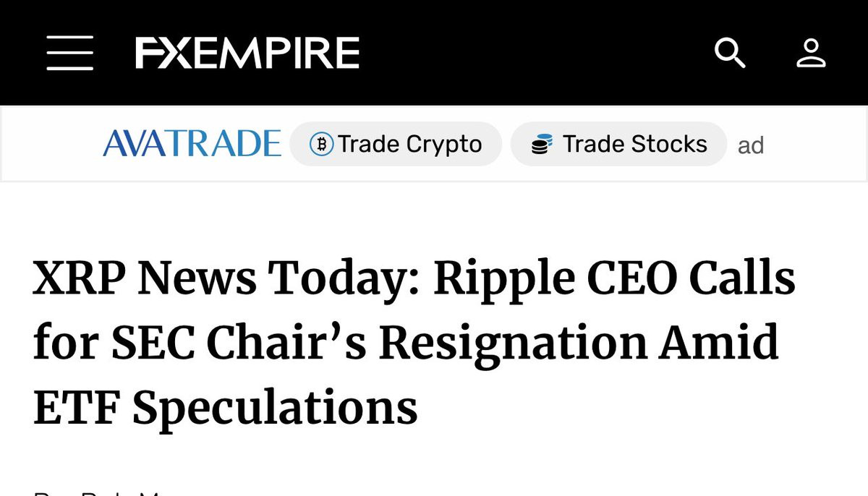Viewport: 868px width, 496px height.
Task: Click the AvaTrade logo in ad banner
Action: [x=192, y=144]
